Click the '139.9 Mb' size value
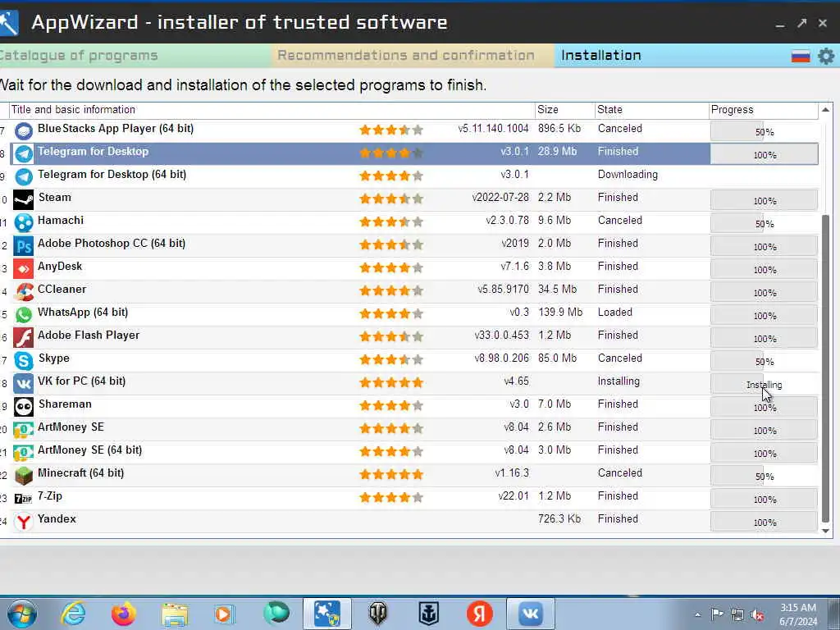Image resolution: width=840 pixels, height=630 pixels. 559,313
